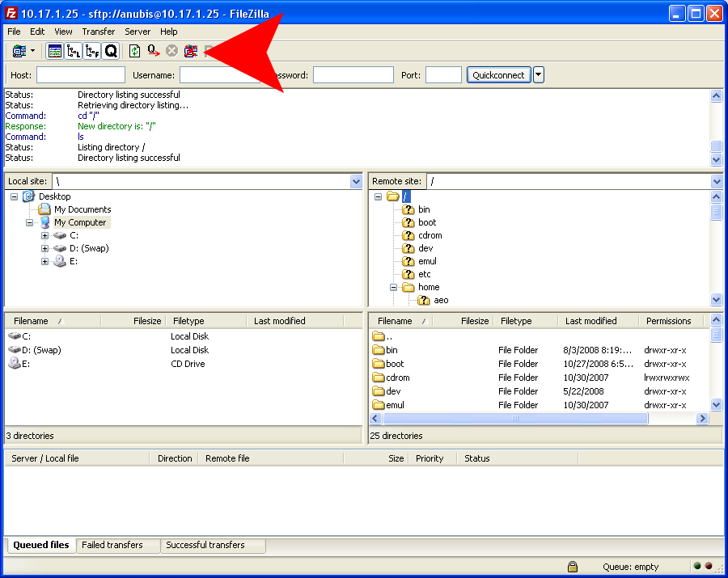Screen dimensions: 728x578
Task: Open the Server menu
Action: pos(138,32)
